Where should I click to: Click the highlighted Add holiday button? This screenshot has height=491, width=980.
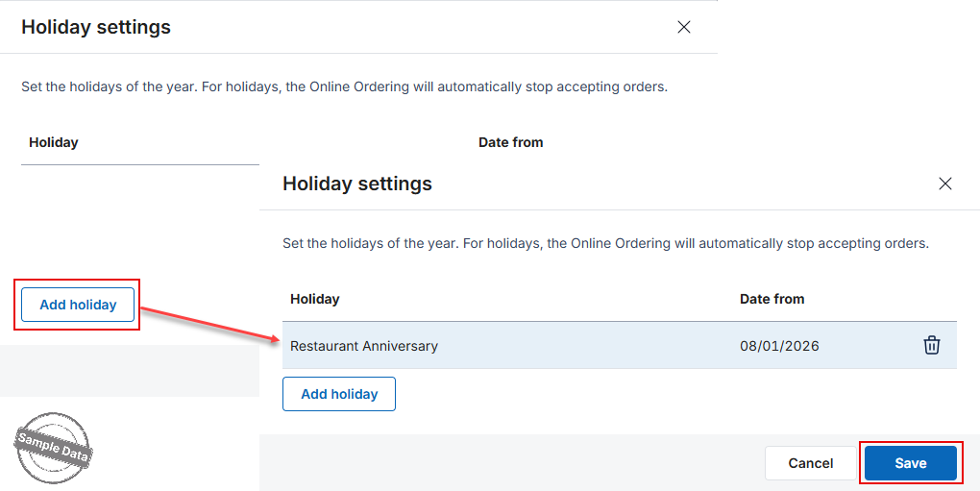(78, 305)
